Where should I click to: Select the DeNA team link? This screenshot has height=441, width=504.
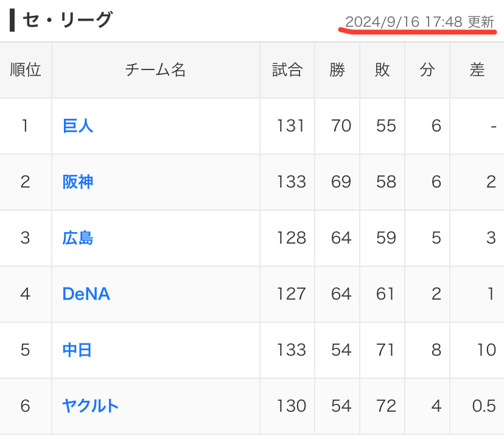[86, 294]
